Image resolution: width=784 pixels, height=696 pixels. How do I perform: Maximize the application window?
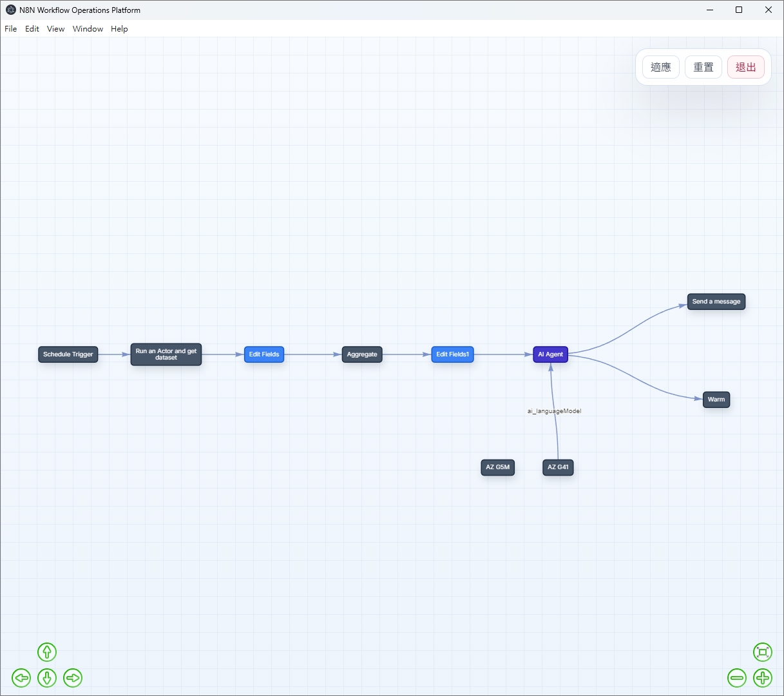point(739,10)
